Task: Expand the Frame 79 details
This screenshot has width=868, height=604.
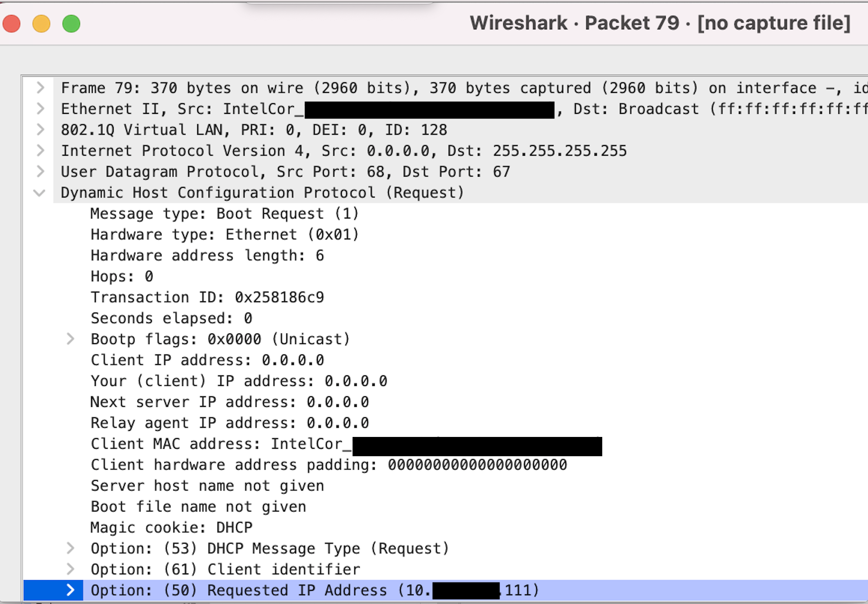Action: tap(40, 87)
